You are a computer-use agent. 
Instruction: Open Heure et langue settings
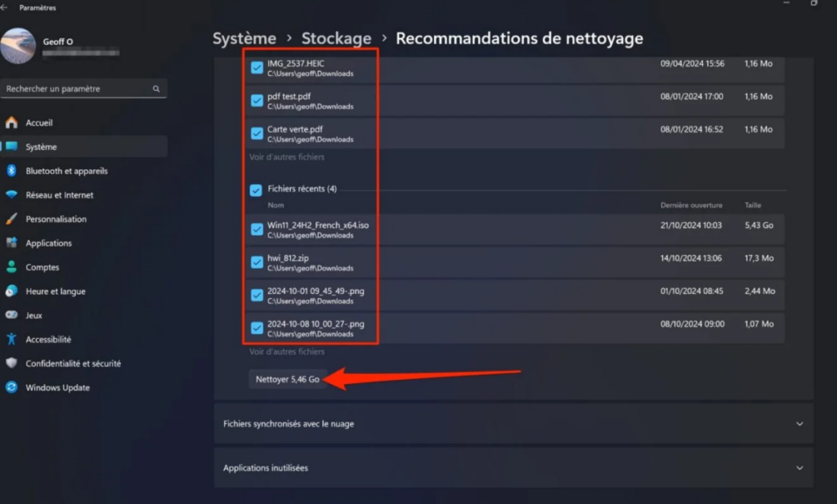pos(55,292)
